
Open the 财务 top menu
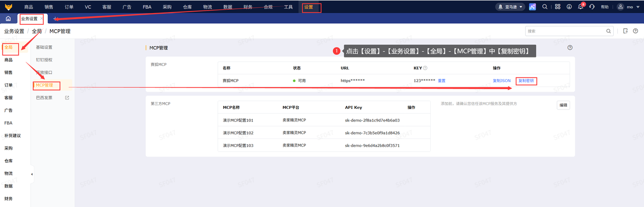pyautogui.click(x=248, y=7)
